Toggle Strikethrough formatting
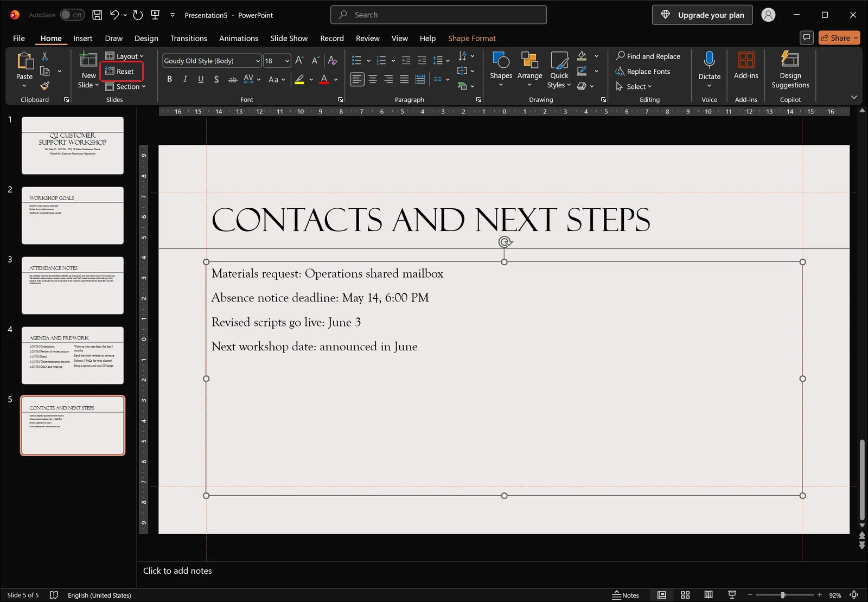This screenshot has width=868, height=602. pyautogui.click(x=232, y=79)
